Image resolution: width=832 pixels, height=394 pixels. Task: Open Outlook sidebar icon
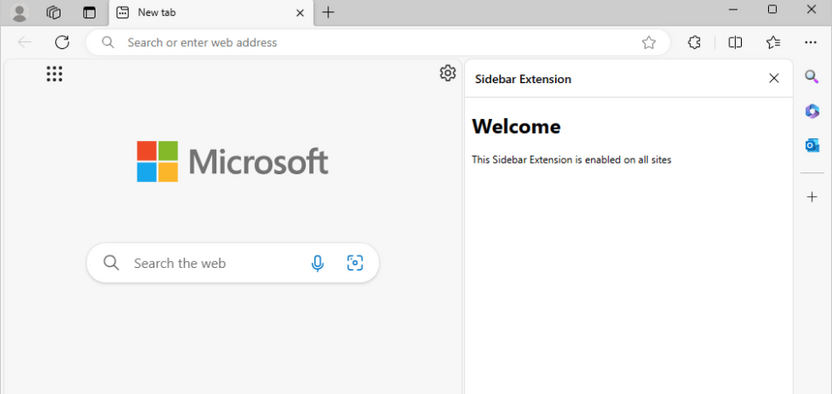(812, 145)
